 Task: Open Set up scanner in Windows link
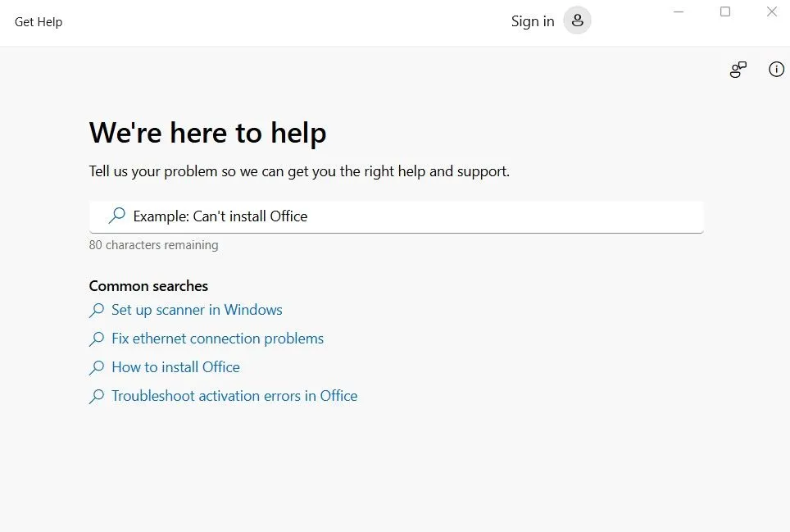click(x=197, y=310)
